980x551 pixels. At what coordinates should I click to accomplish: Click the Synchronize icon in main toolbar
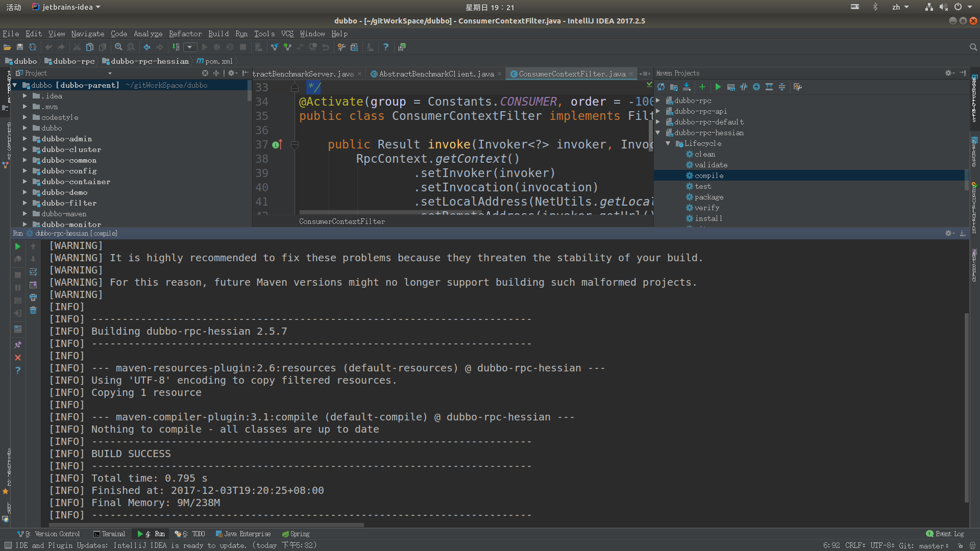pyautogui.click(x=33, y=47)
